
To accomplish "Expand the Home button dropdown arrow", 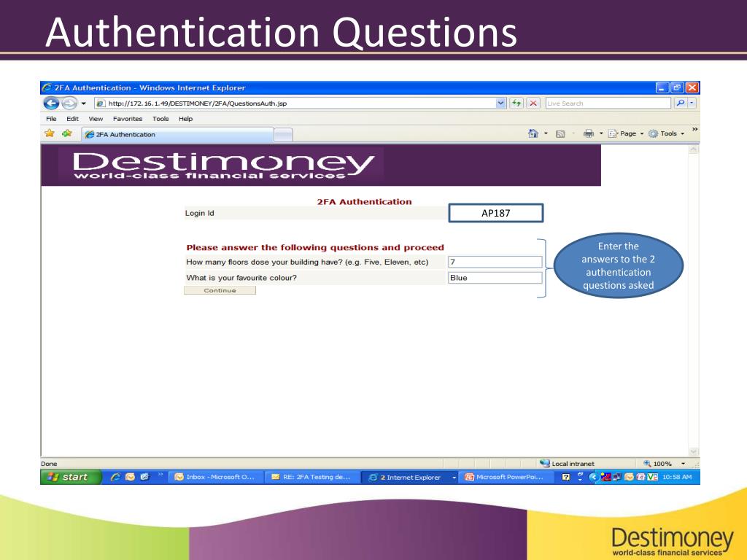I will pos(546,134).
